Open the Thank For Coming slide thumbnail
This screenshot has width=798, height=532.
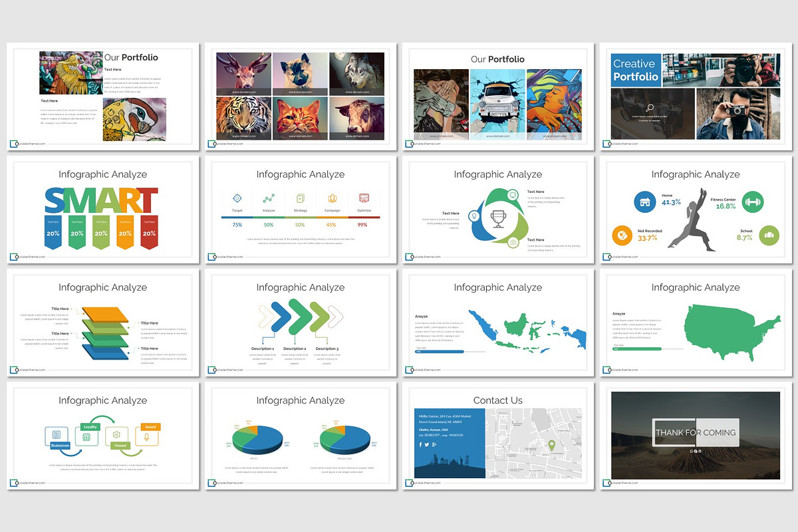696,436
